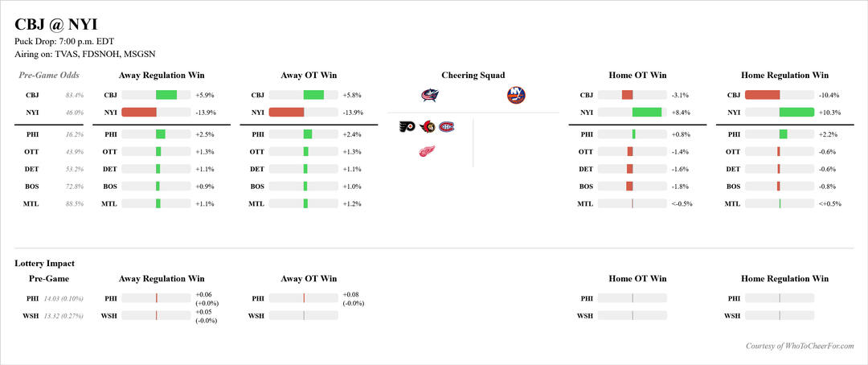Click MTL's 88.5% pre-game odds value
868x365 pixels.
tap(74, 204)
